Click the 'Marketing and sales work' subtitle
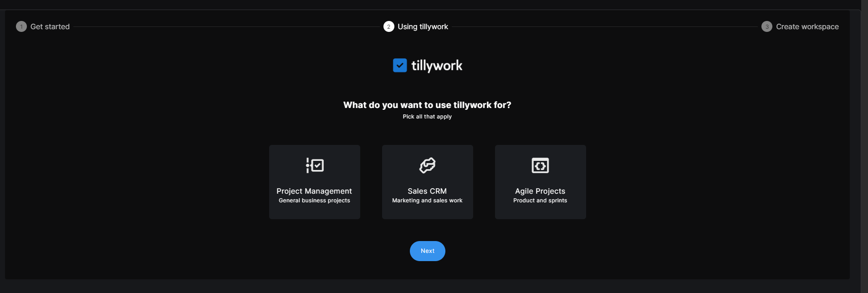Image resolution: width=868 pixels, height=293 pixels. 427,200
